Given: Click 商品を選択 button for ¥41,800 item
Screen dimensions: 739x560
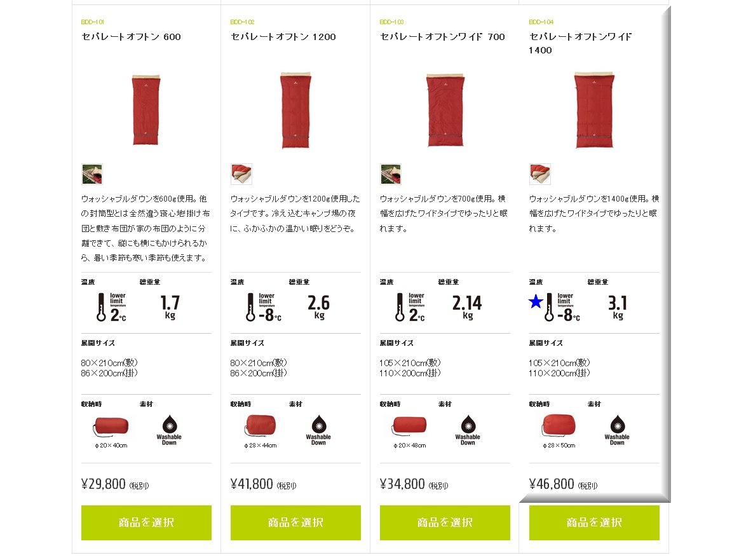Looking at the screenshot, I should pos(295,522).
